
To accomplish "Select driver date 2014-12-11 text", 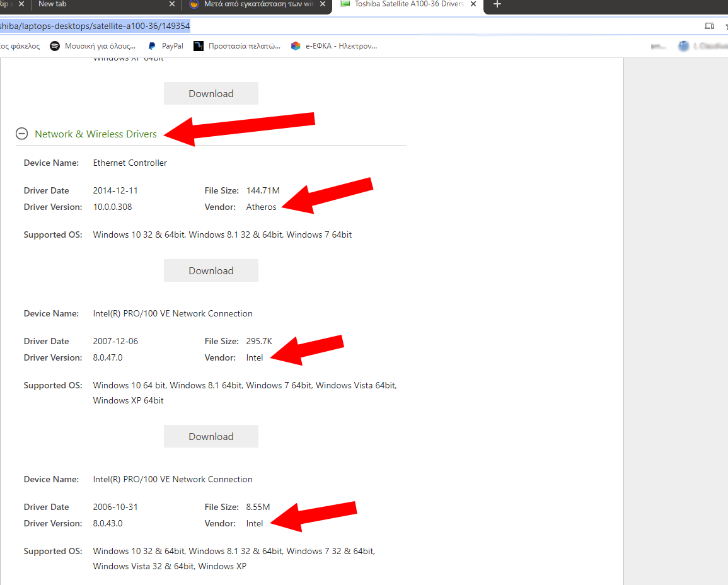I will (115, 190).
